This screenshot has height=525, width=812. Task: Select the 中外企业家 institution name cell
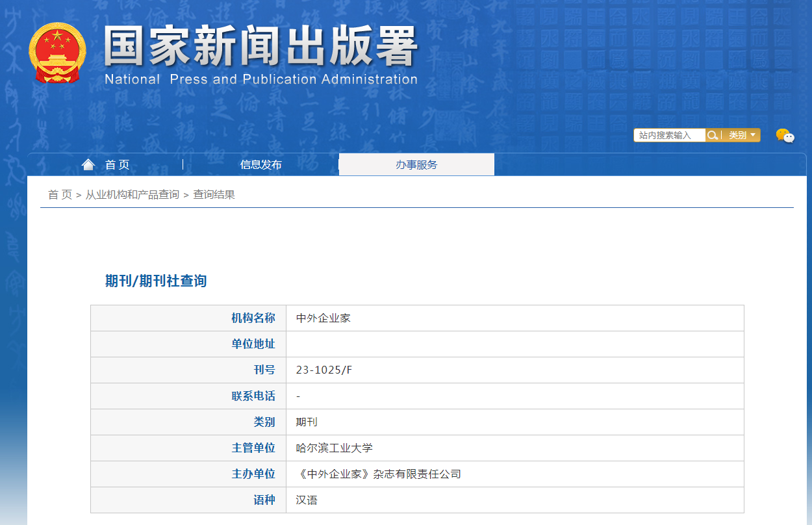pyautogui.click(x=324, y=318)
